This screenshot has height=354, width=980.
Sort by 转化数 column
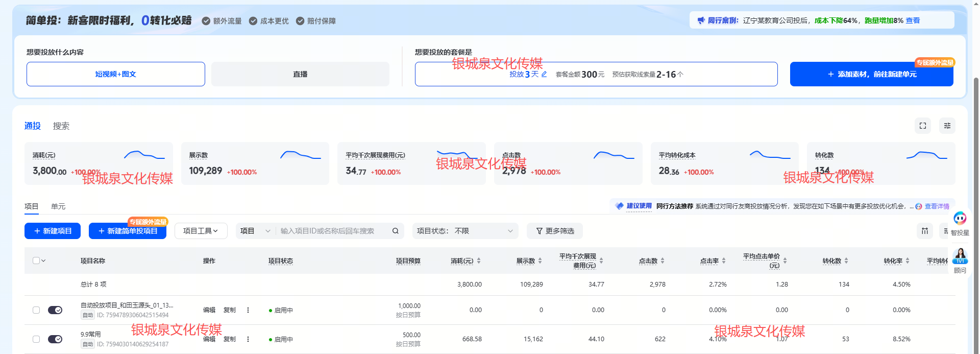click(846, 261)
